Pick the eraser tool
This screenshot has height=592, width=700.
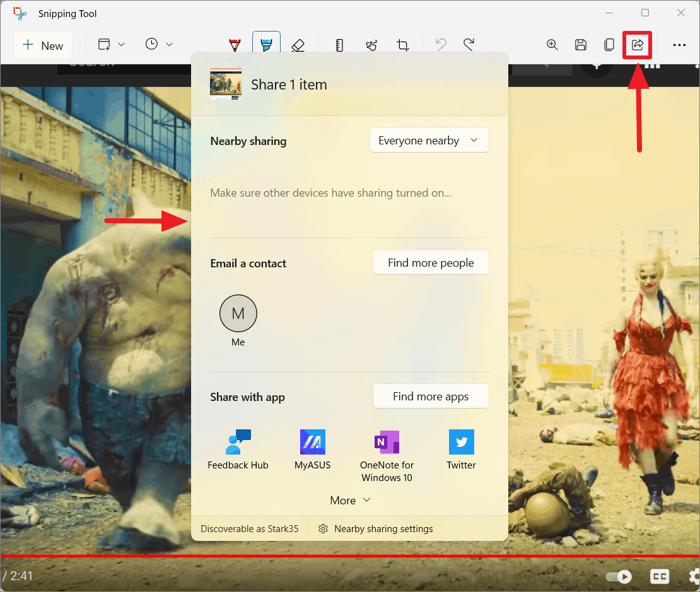[297, 44]
